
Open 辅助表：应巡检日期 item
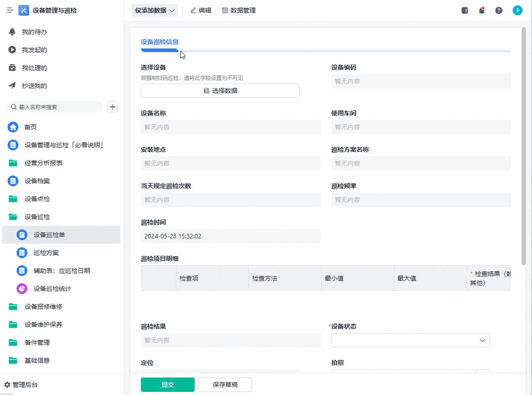(61, 271)
